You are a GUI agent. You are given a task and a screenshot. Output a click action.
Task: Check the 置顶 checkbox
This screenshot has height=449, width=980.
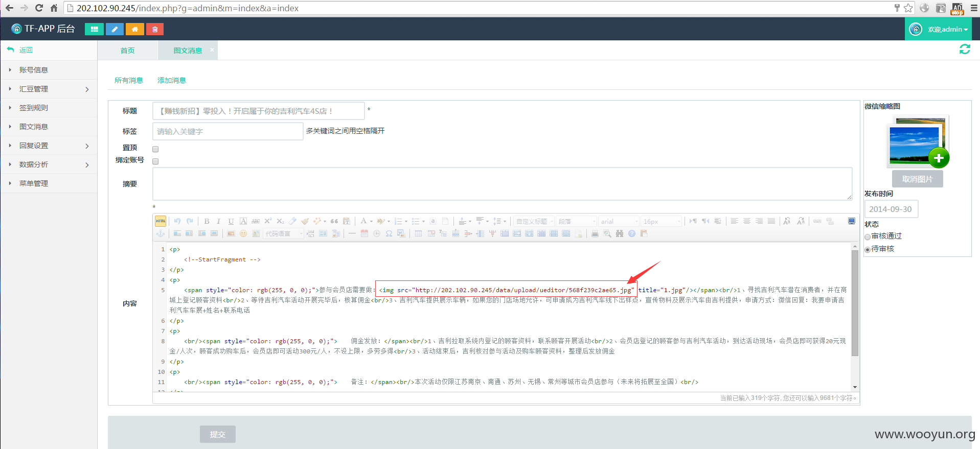[x=155, y=149]
